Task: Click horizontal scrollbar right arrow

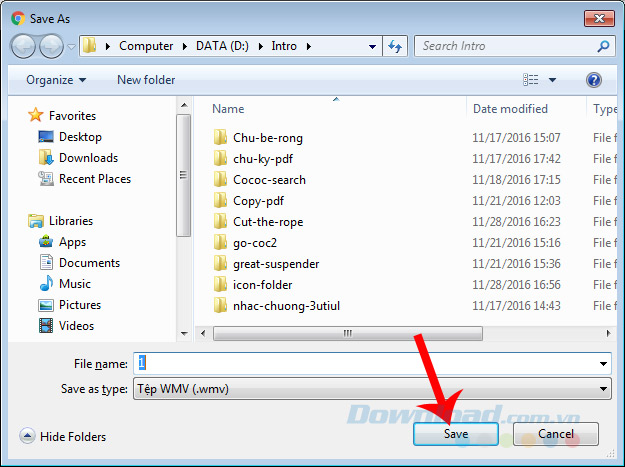Action: coord(608,333)
